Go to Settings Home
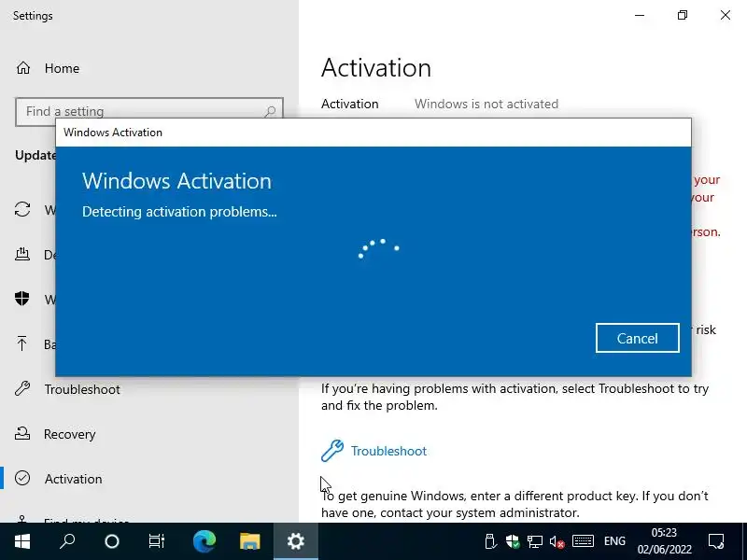Image resolution: width=747 pixels, height=560 pixels. [x=62, y=68]
